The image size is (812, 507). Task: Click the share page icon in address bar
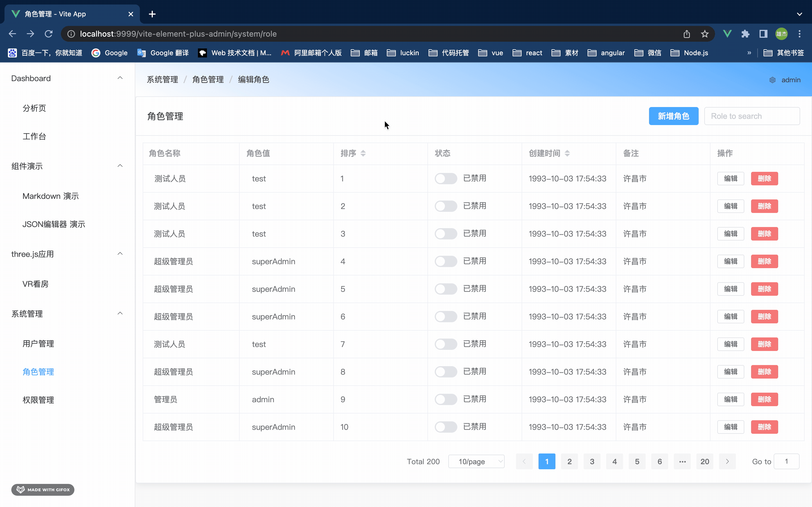[x=687, y=34]
